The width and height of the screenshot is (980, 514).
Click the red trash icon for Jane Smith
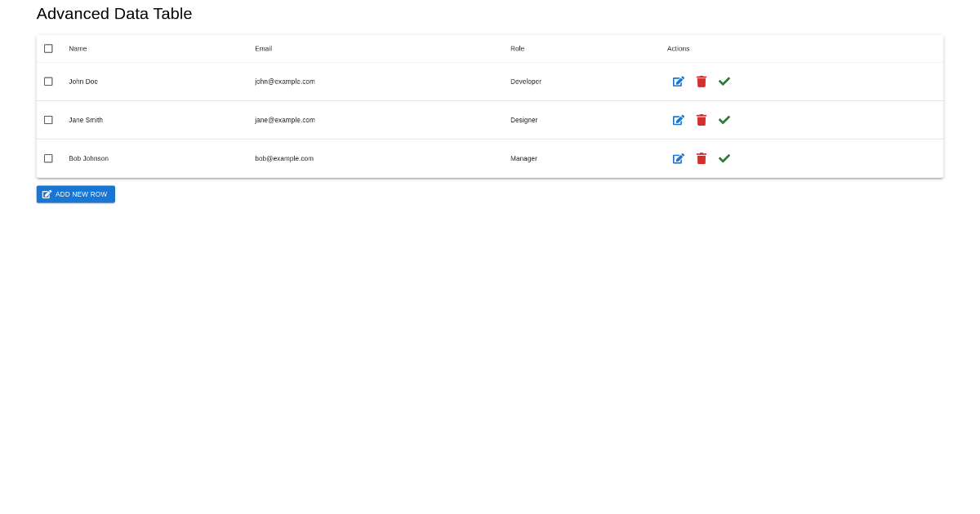tap(701, 119)
